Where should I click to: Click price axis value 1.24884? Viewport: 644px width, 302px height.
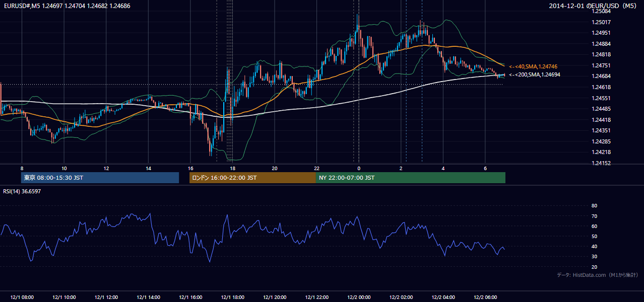(x=601, y=44)
